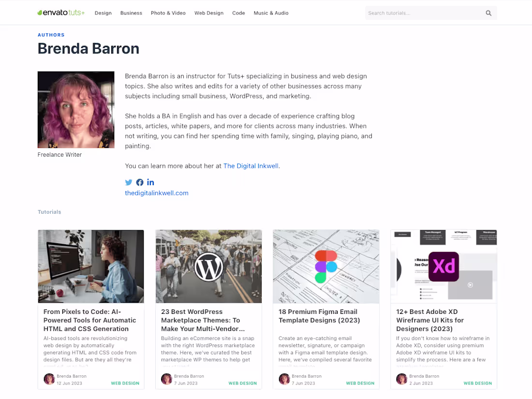
Task: Click the Facebook icon under the bio
Action: [139, 182]
